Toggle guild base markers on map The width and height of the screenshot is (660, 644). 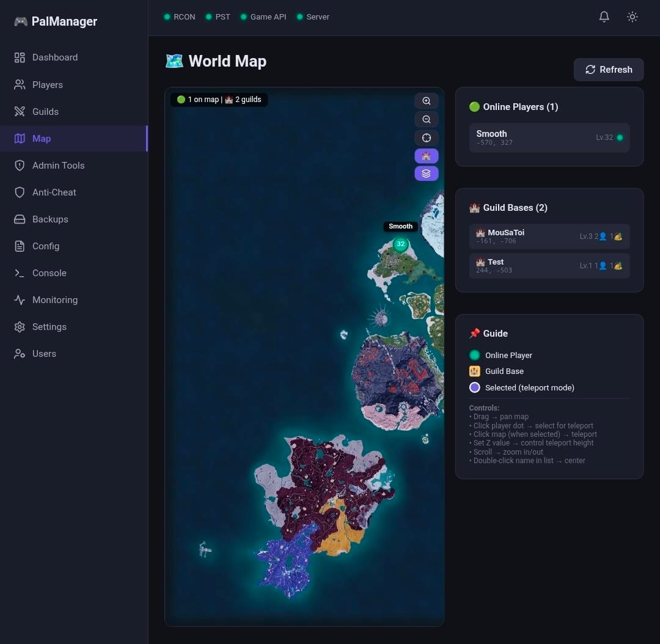427,156
